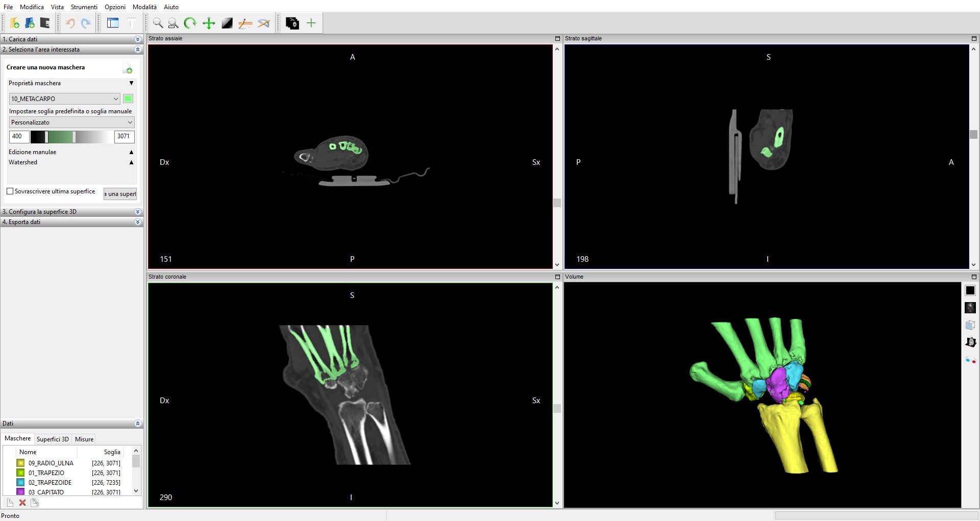Image resolution: width=980 pixels, height=521 pixels.
Task: Collapse 2. Seleziona l'area interessata panel
Action: click(137, 49)
